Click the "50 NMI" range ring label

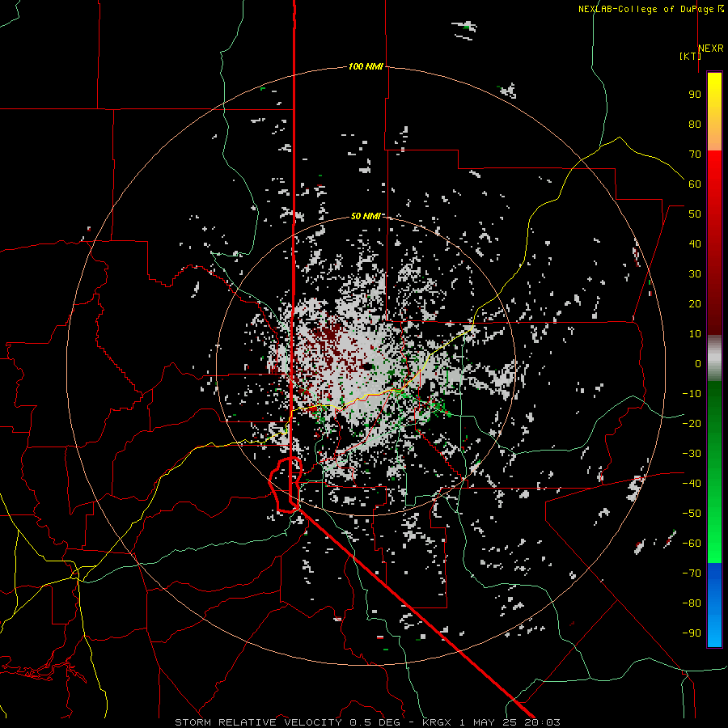point(366,216)
